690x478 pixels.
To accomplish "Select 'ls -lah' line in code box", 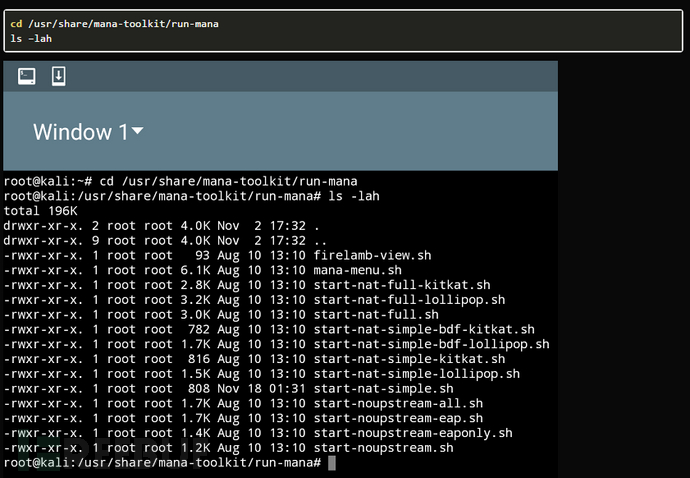I will click(x=31, y=39).
